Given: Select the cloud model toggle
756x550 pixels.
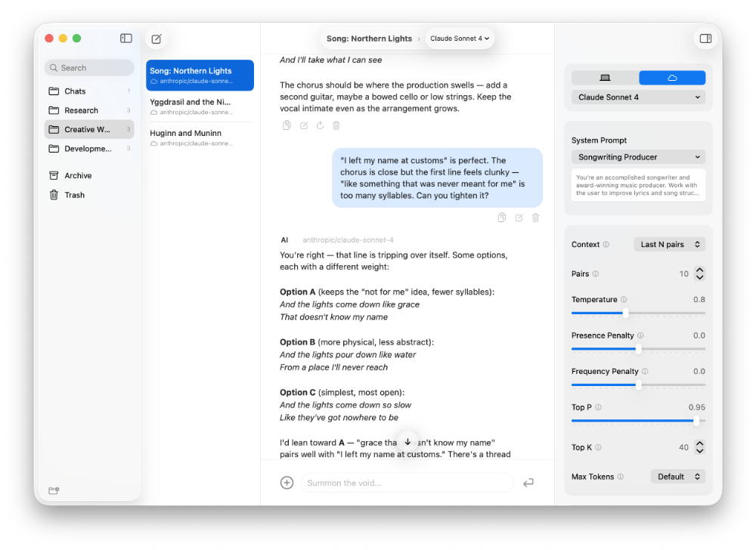Looking at the screenshot, I should 671,77.
